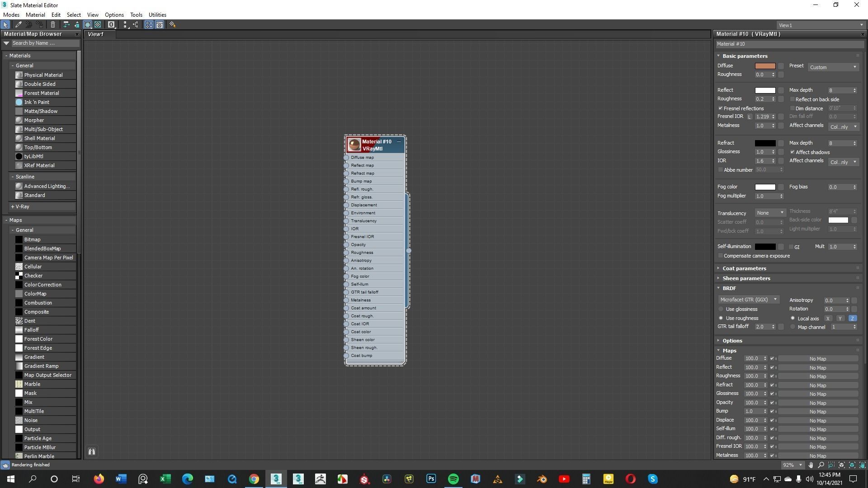Image resolution: width=868 pixels, height=488 pixels.
Task: Open Spotify from the taskbar
Action: click(453, 479)
